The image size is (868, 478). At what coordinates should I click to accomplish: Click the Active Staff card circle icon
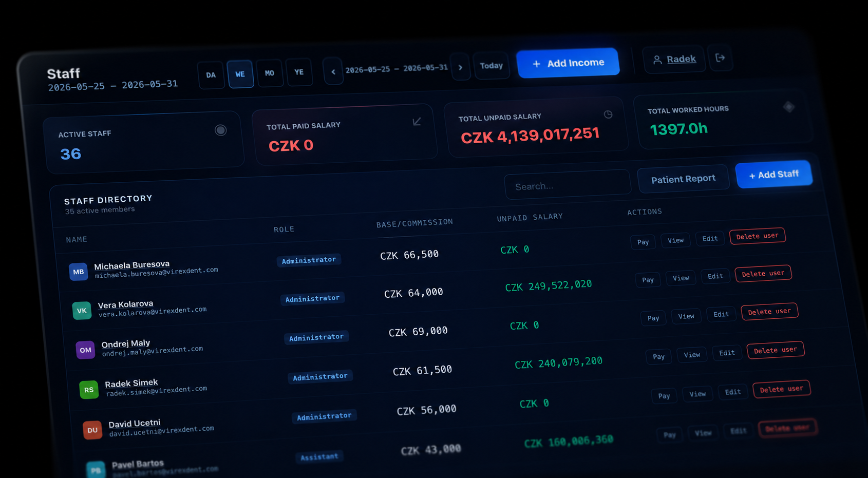coord(220,130)
